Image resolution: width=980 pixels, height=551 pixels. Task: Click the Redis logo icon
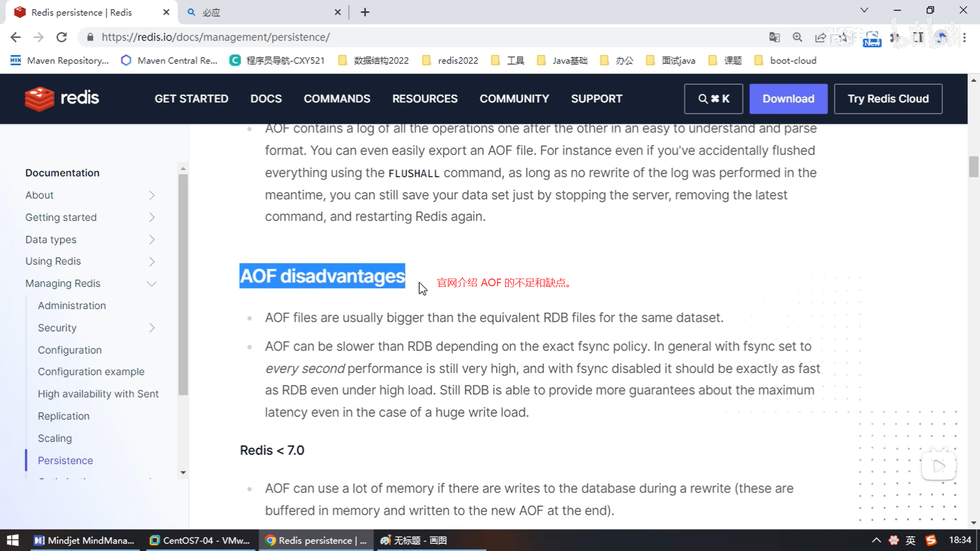point(39,99)
